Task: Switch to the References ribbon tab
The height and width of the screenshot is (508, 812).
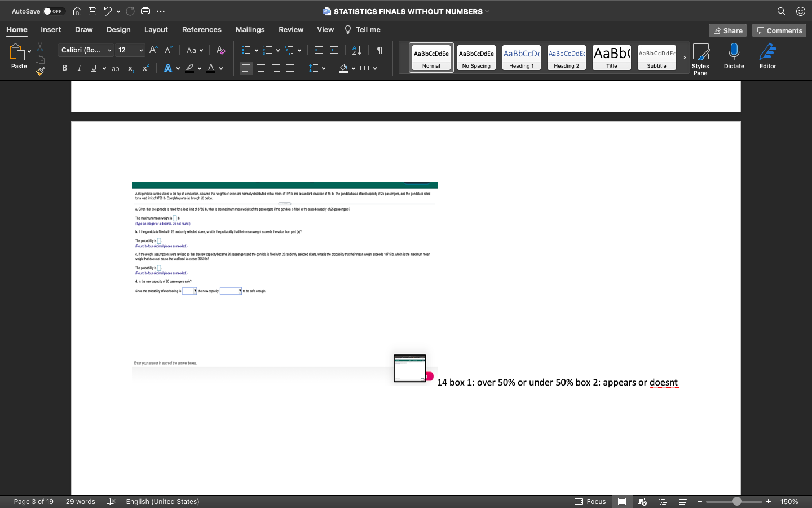Action: (201, 29)
